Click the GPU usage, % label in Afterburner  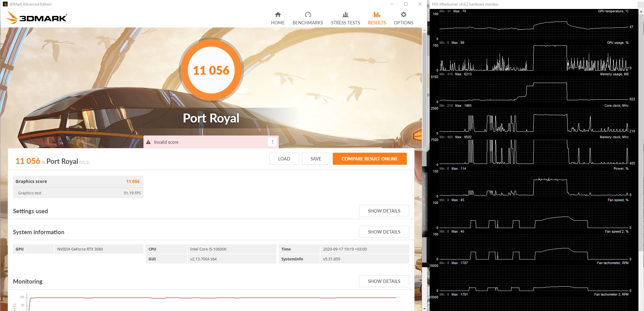click(x=617, y=43)
